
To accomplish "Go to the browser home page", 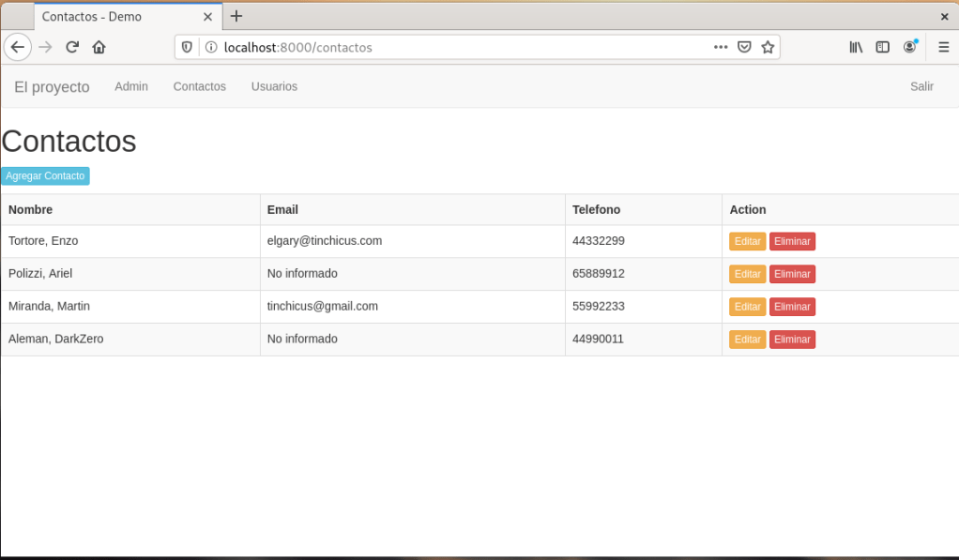I will point(99,47).
